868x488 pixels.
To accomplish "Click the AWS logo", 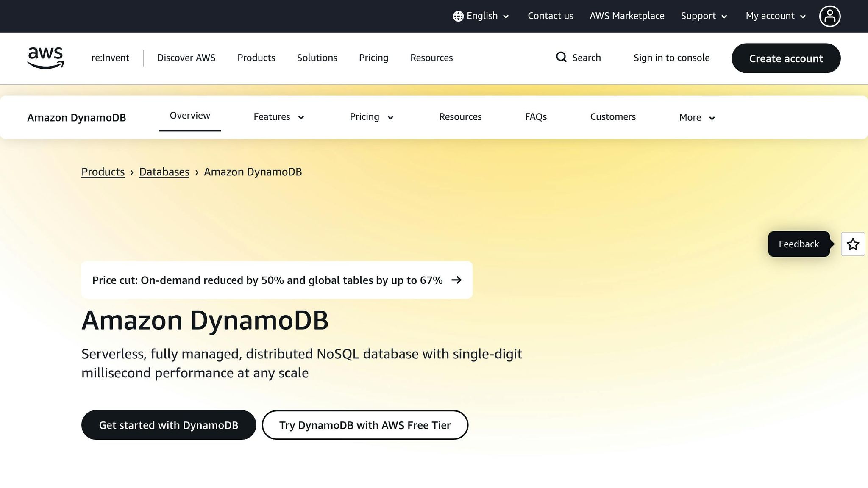I will (45, 58).
